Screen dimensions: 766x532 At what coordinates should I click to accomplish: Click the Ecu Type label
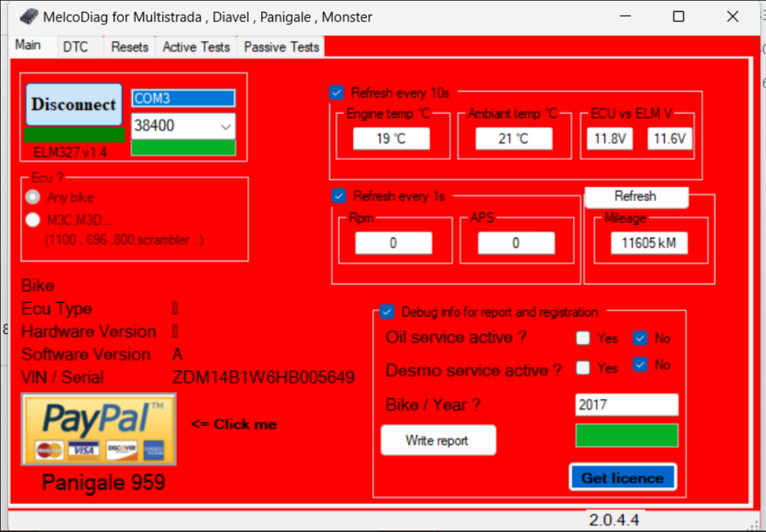[x=56, y=309]
